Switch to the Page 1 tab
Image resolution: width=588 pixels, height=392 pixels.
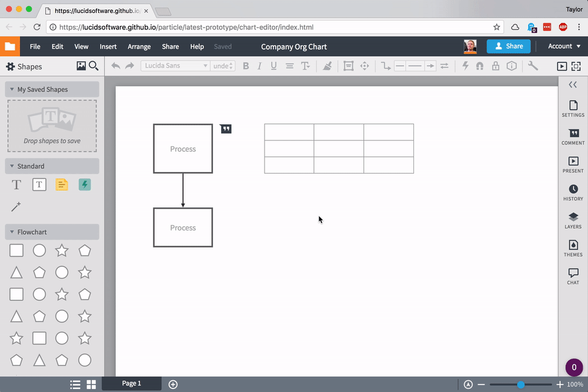pos(132,384)
